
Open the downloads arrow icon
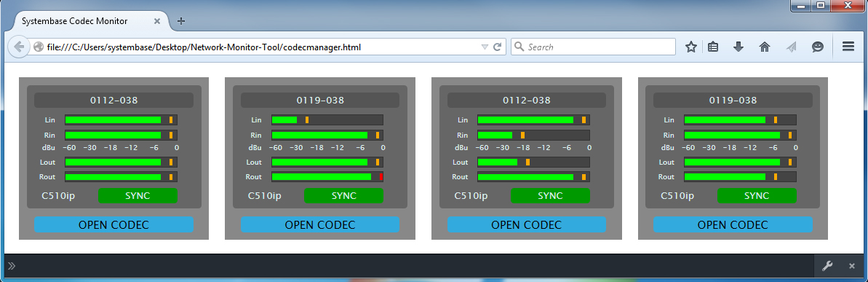coord(738,47)
